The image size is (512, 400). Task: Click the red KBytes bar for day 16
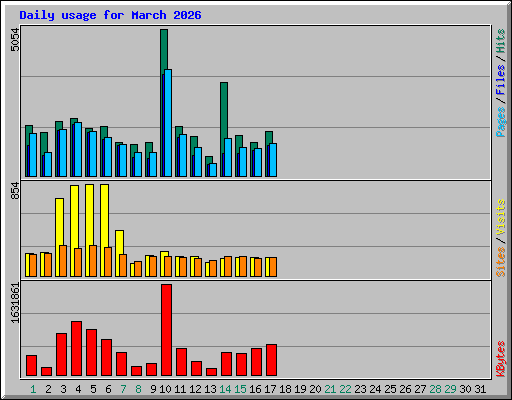point(256,362)
